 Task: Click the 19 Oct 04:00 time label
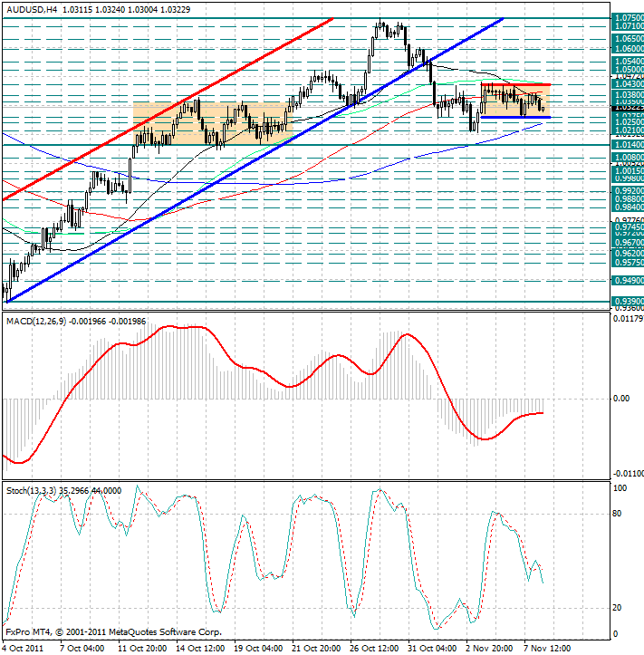pos(258,648)
